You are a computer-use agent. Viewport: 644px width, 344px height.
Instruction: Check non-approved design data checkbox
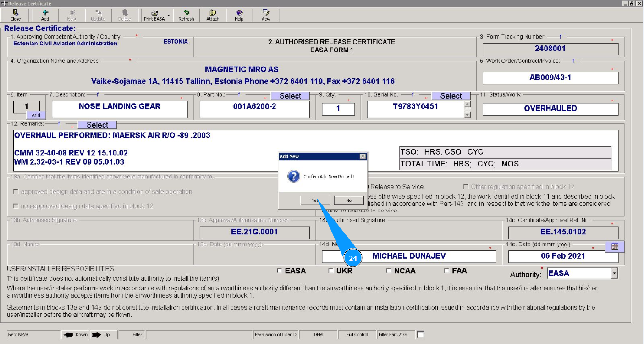pos(16,206)
